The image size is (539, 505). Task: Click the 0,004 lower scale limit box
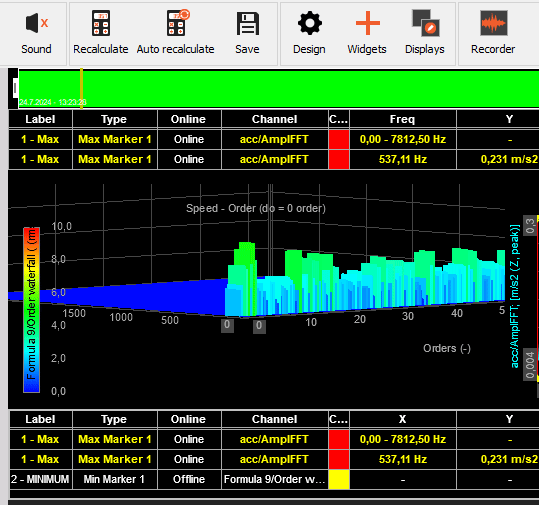point(530,365)
